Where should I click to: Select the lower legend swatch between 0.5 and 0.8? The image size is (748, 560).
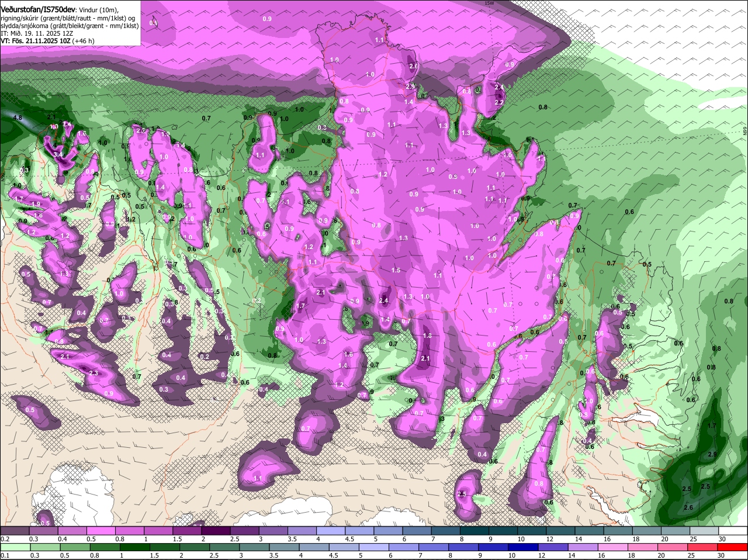(x=75, y=547)
